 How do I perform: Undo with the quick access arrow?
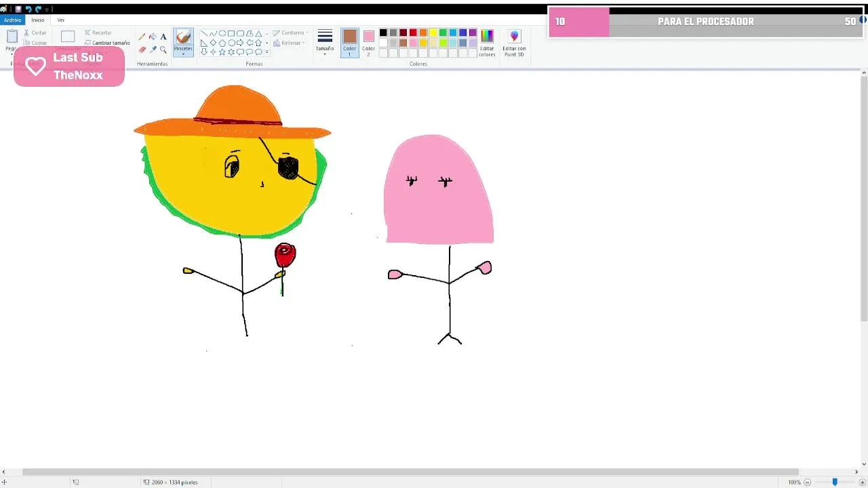pyautogui.click(x=28, y=9)
